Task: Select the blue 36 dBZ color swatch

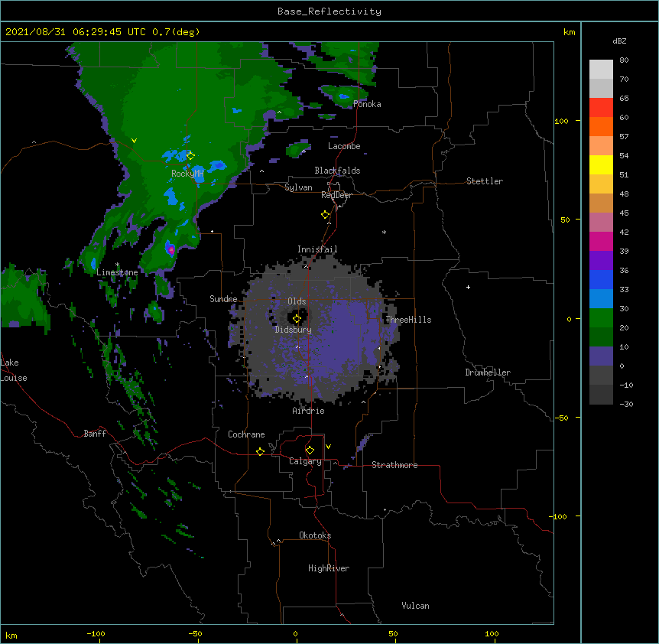Action: (601, 279)
